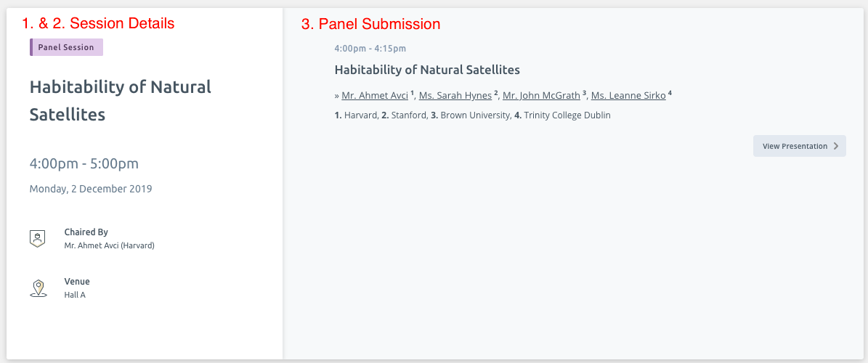
Task: Click the 4:00pm - 4:15pm time slot
Action: [370, 48]
